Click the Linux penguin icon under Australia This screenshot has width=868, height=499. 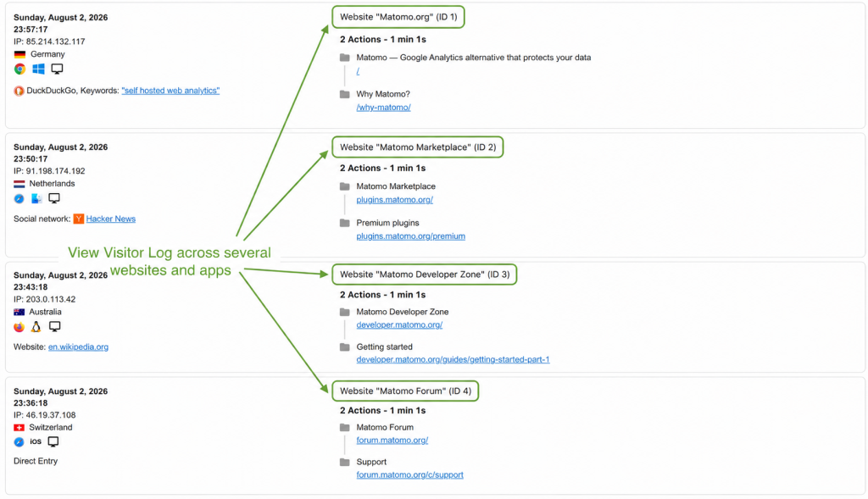tap(36, 327)
